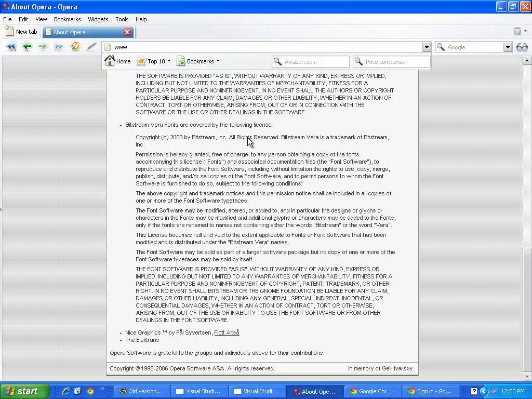Viewport: 532px width, 399px height.
Task: Open the closed tabs dropdown arrow
Action: [x=526, y=31]
